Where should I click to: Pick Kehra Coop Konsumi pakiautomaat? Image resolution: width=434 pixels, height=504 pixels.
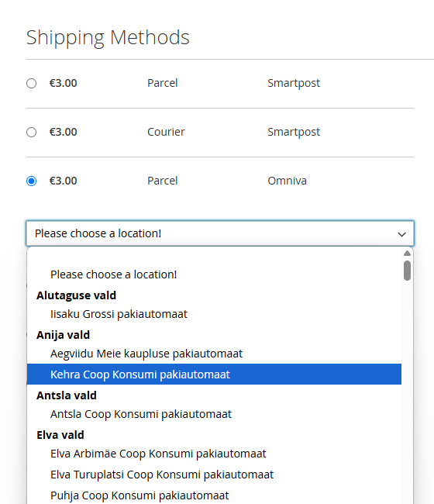tap(214, 375)
